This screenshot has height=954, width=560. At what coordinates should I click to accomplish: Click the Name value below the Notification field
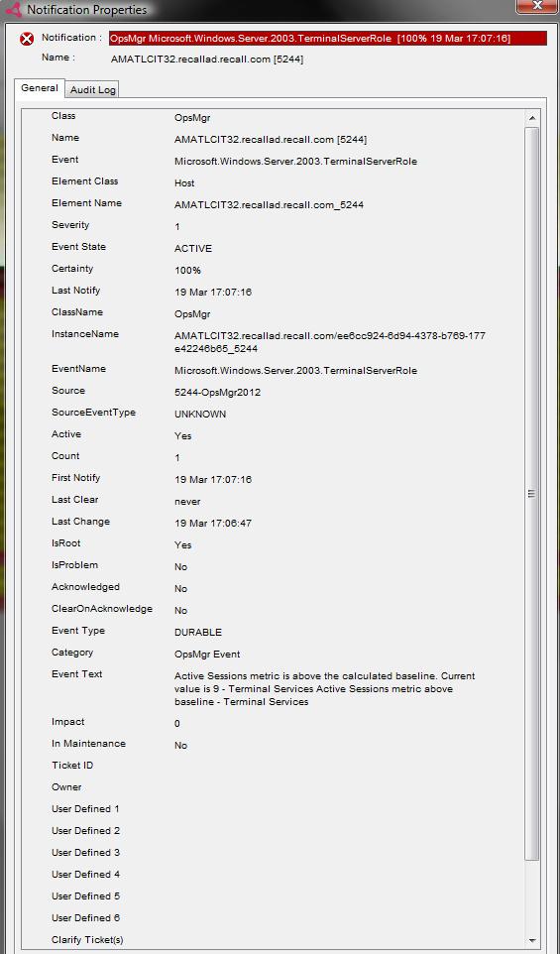coord(207,60)
